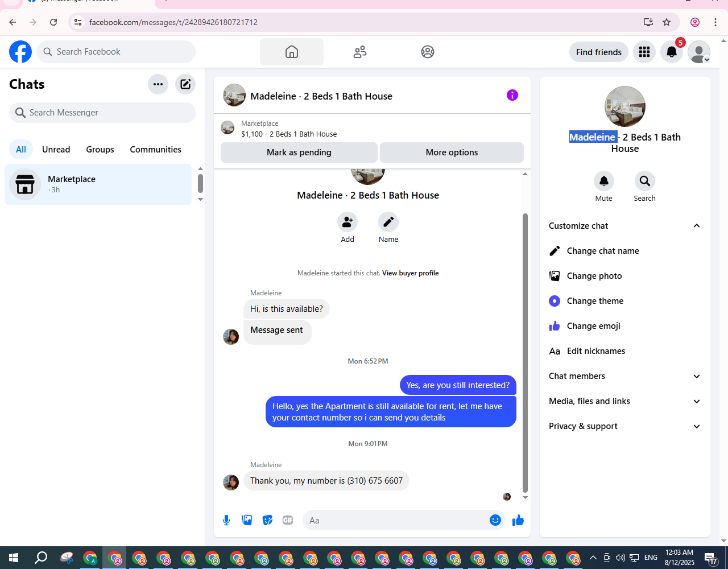
Task: Click Mark as pending button
Action: pos(299,152)
